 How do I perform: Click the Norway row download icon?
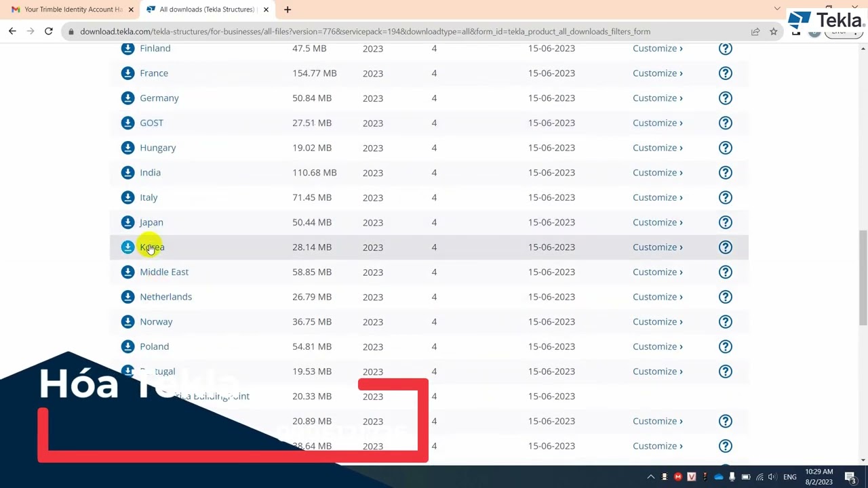pyautogui.click(x=127, y=321)
